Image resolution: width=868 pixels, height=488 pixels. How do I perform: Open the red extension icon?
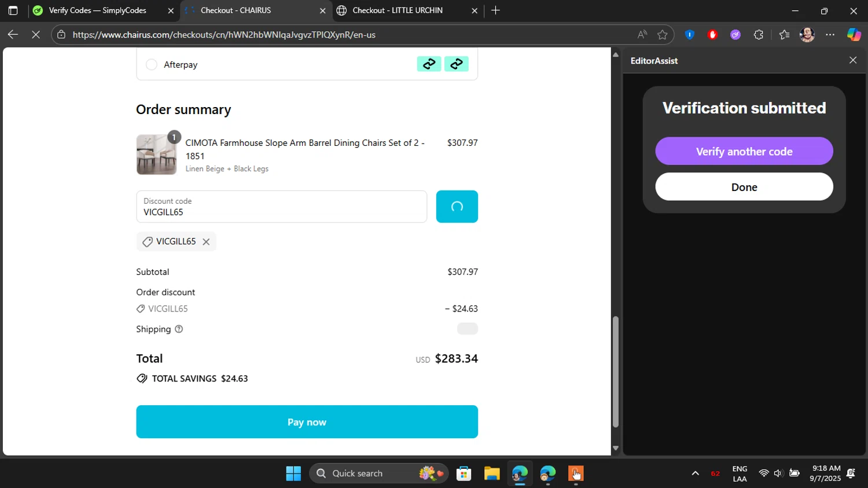click(x=712, y=35)
